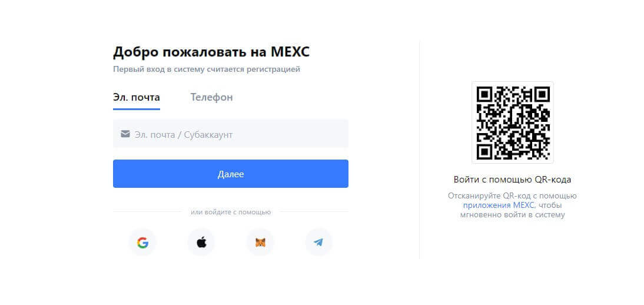This screenshot has height=305, width=644.
Task: Switch to the Эл. почта tab
Action: (137, 97)
